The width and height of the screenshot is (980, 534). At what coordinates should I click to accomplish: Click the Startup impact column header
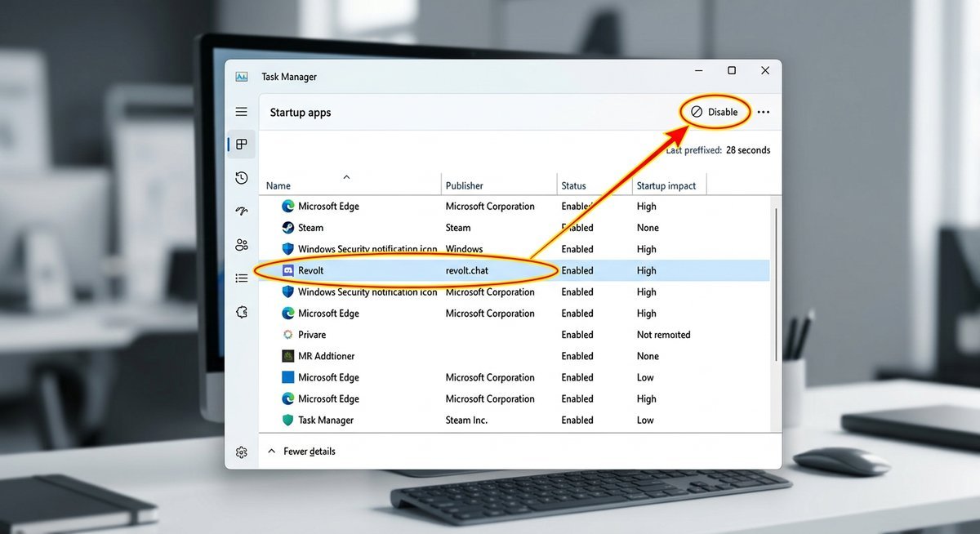667,185
